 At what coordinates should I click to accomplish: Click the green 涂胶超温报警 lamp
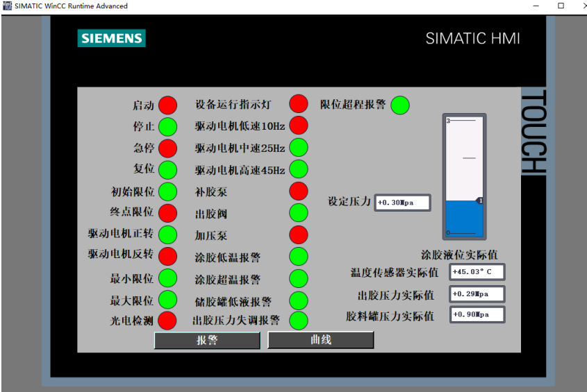point(299,279)
